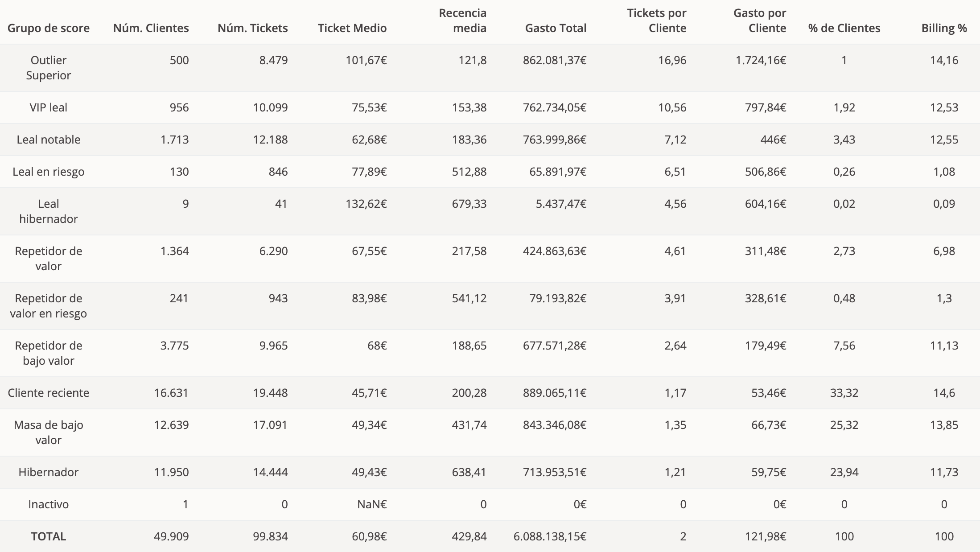Image resolution: width=980 pixels, height=552 pixels.
Task: Click the TOTAL row label
Action: pyautogui.click(x=49, y=536)
